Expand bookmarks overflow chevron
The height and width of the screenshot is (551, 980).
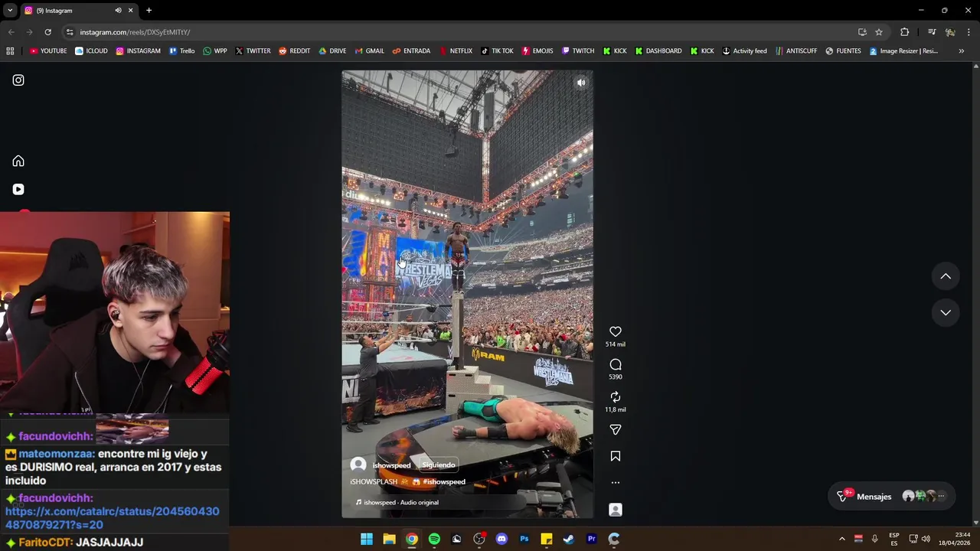pos(962,51)
